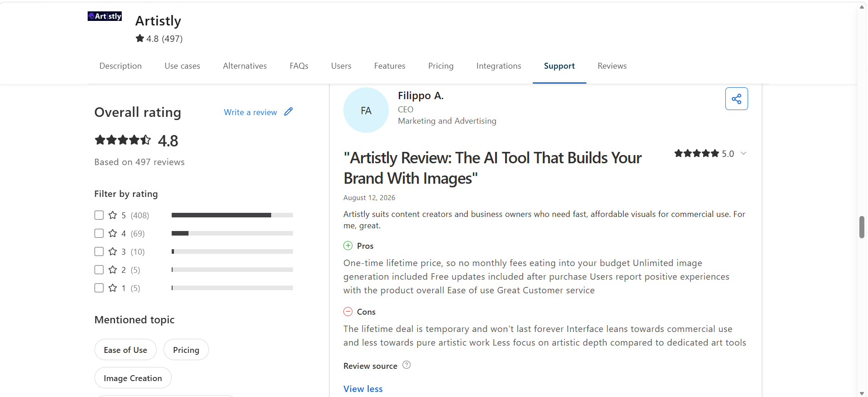868x397 pixels.
Task: Filter by the Ease of Use topic
Action: (125, 350)
